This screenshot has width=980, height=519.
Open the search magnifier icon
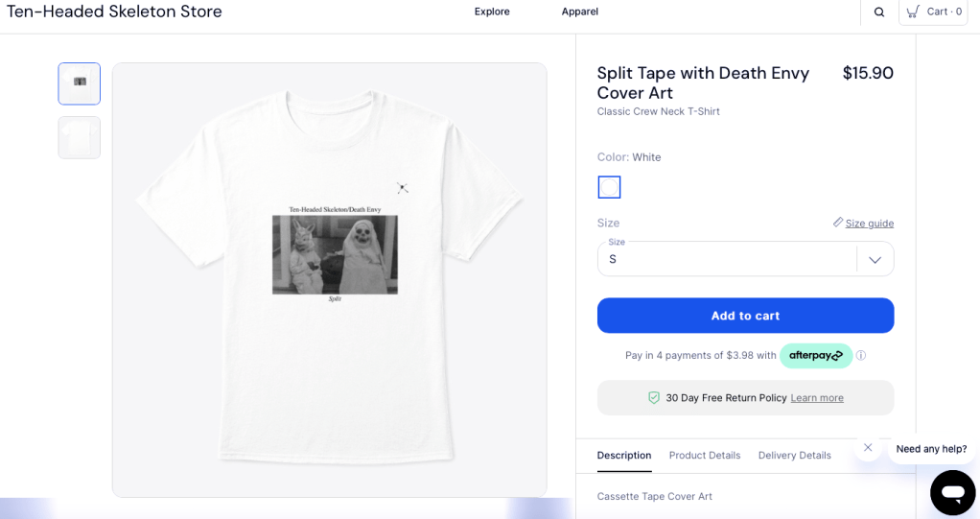point(878,12)
